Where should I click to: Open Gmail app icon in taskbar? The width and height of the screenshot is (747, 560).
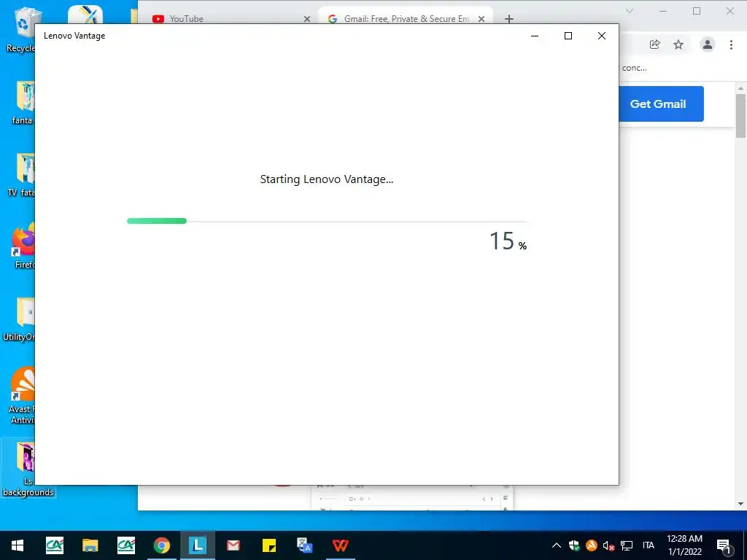pyautogui.click(x=233, y=545)
